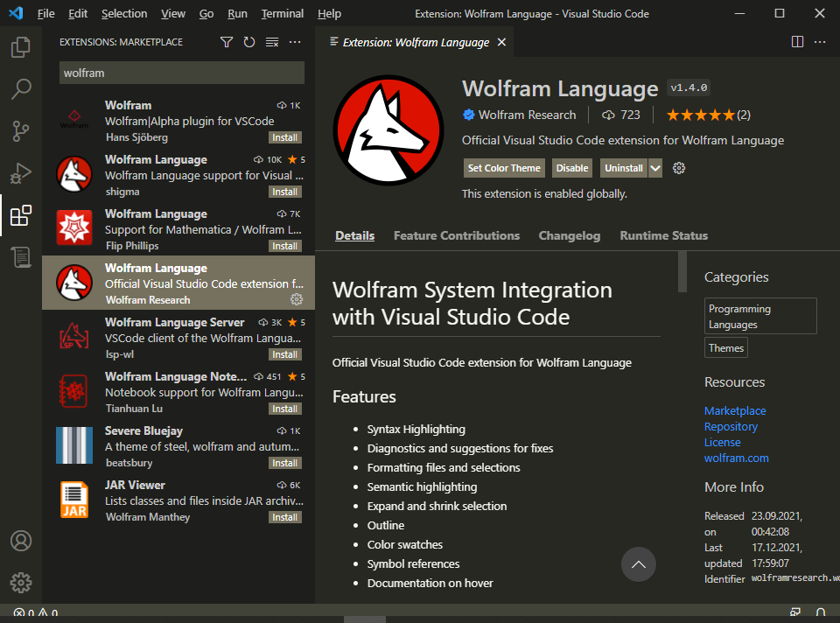Click manage gear on Wolfram Research list item
840x623 pixels.
297,299
